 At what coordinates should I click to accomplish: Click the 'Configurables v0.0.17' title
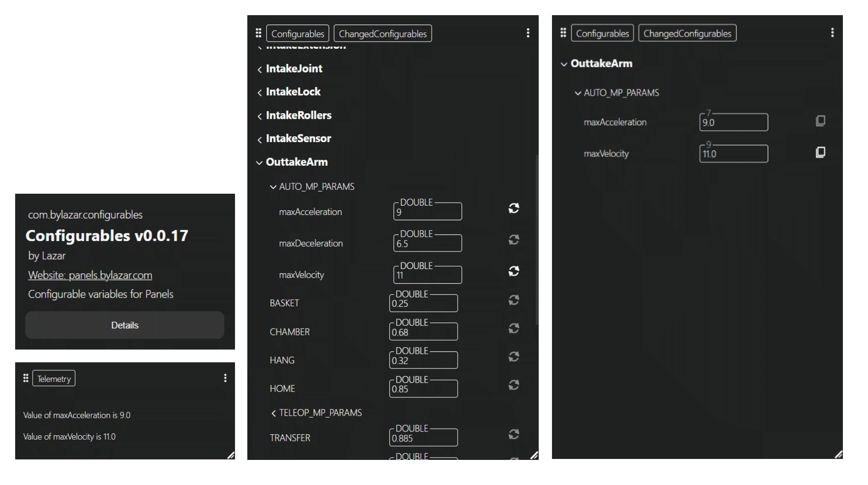(107, 235)
